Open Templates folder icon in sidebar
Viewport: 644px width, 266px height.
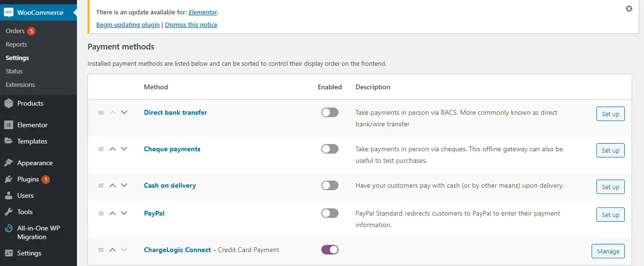(x=8, y=141)
